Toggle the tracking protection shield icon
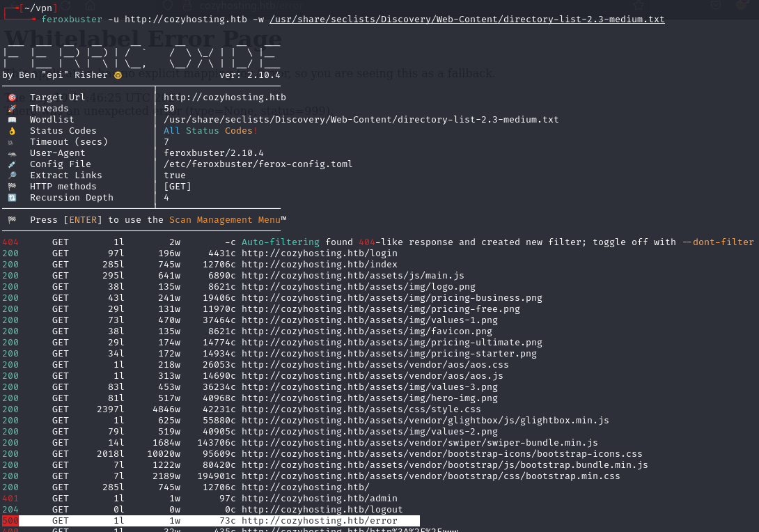The image size is (759, 532). tap(166, 5)
